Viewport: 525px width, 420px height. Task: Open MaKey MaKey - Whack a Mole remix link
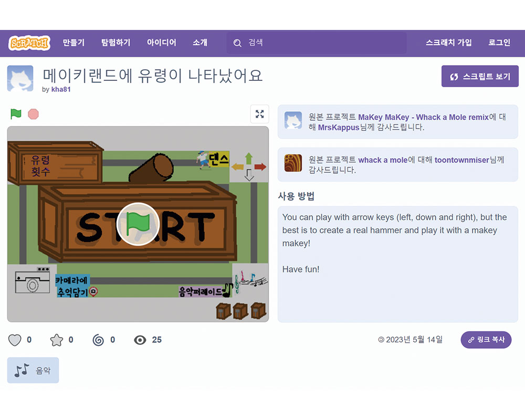[x=424, y=117]
